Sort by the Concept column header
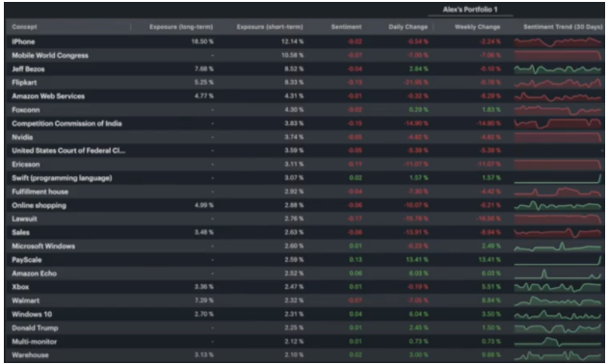Viewport: 608px width, 364px height. pos(24,27)
